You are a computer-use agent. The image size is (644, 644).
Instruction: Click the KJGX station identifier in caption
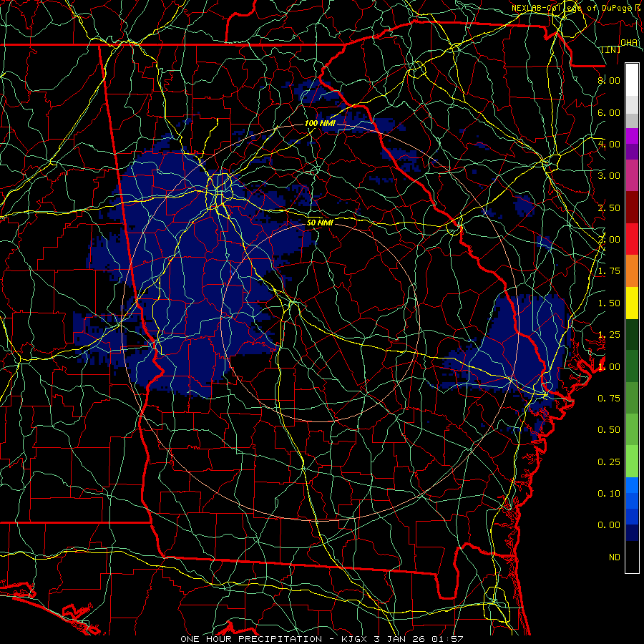[355, 639]
